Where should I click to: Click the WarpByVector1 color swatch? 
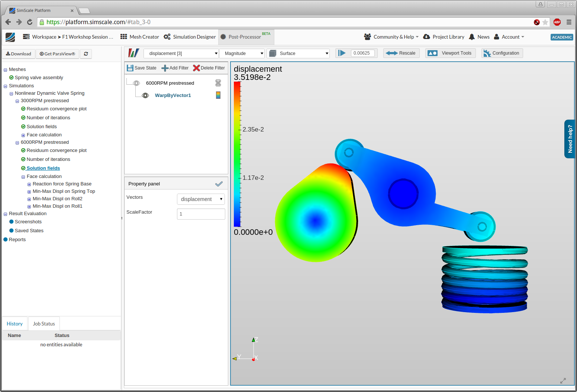218,95
